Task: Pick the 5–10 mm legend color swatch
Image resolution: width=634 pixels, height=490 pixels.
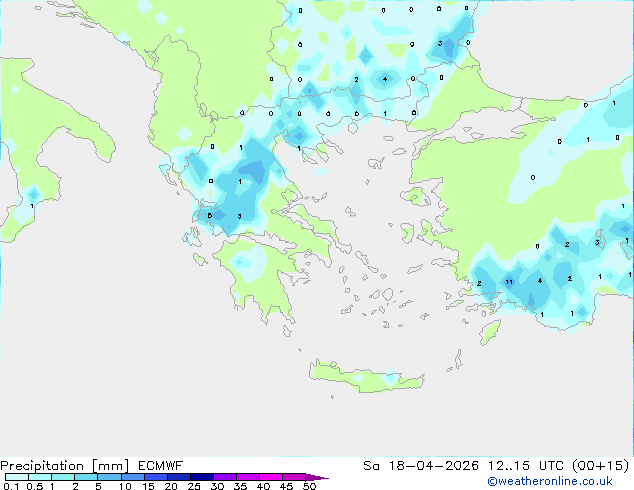Action: tap(109, 477)
